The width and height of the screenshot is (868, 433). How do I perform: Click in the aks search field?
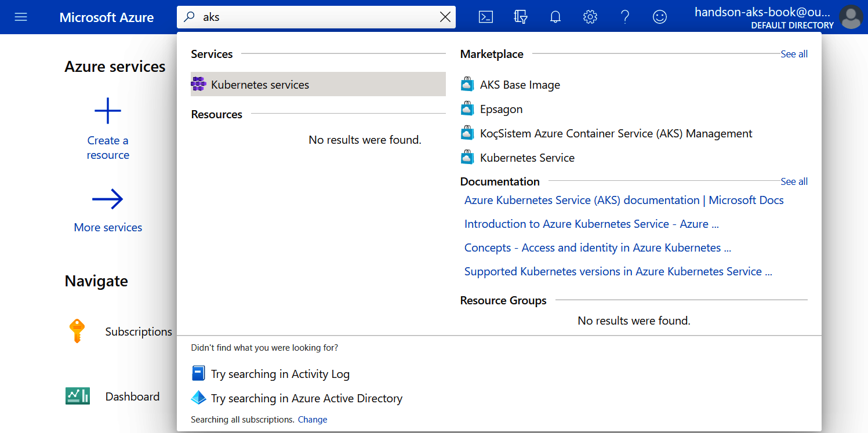pyautogui.click(x=319, y=17)
